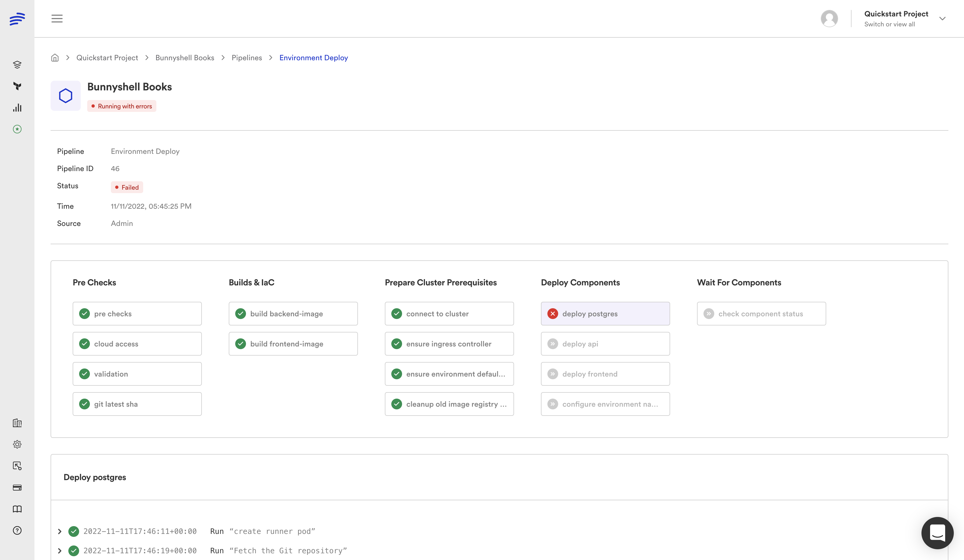Open the bar chart analytics icon
Viewport: 964px width, 560px height.
point(17,108)
